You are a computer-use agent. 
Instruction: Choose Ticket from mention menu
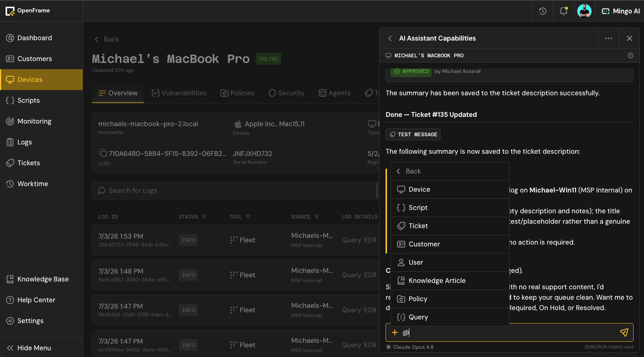[450, 226]
